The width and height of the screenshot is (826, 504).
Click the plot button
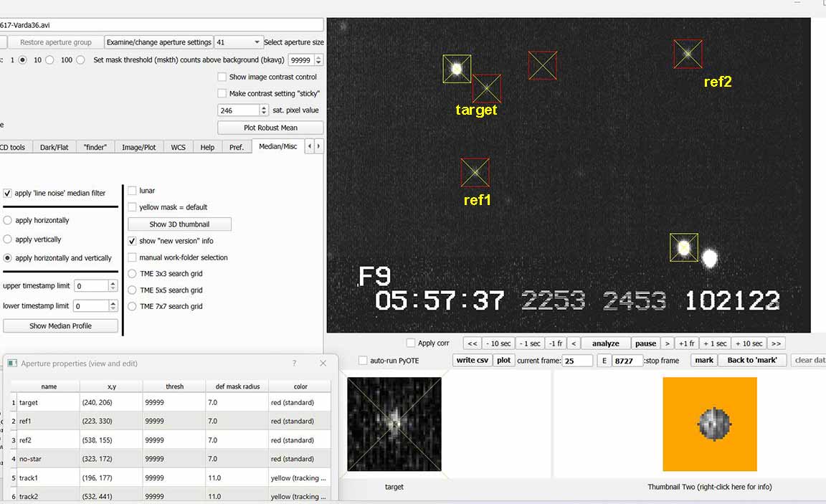pyautogui.click(x=503, y=360)
